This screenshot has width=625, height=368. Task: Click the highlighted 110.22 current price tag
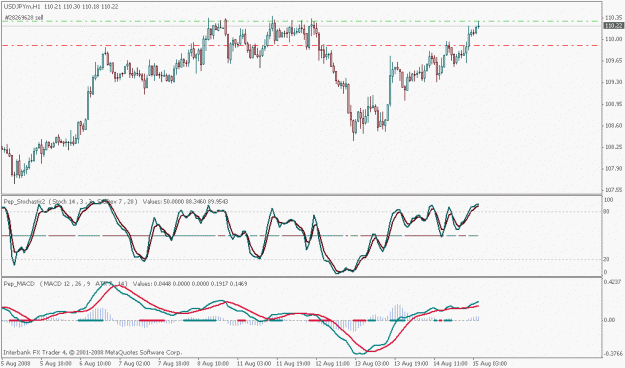(613, 26)
